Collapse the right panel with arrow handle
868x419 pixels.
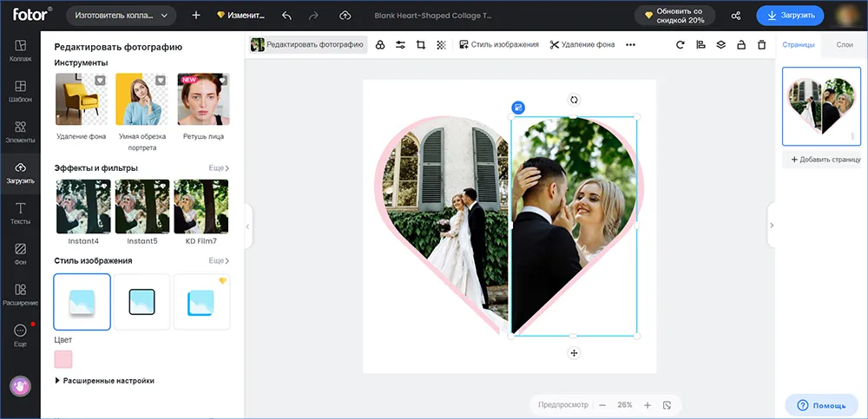[x=771, y=226]
